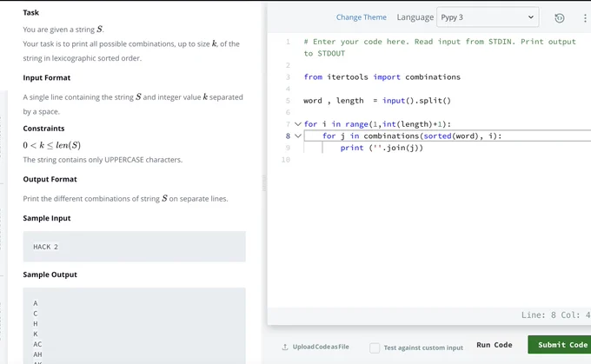Click line number 3 in the gutter
This screenshot has height=364, width=591.
[x=288, y=76]
